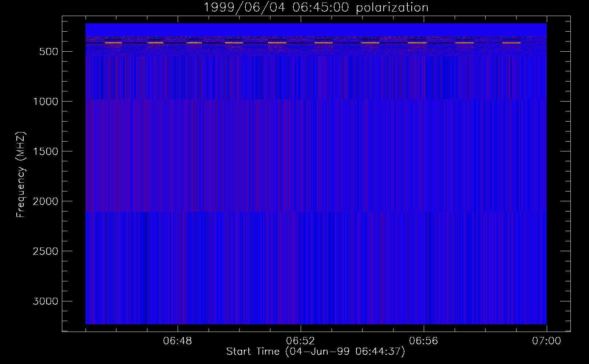Select the 1000 frequency tick label

pos(46,102)
